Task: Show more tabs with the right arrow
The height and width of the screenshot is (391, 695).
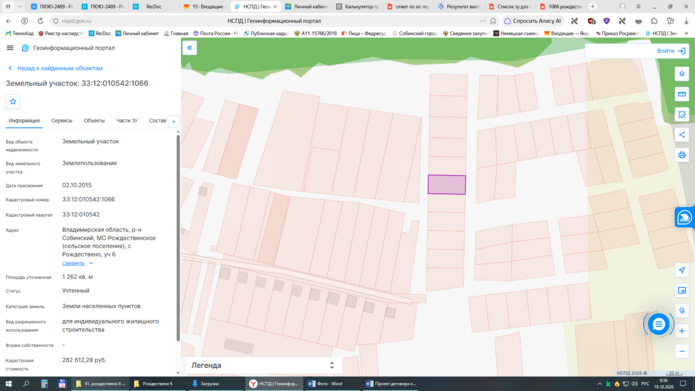Action: (x=174, y=121)
